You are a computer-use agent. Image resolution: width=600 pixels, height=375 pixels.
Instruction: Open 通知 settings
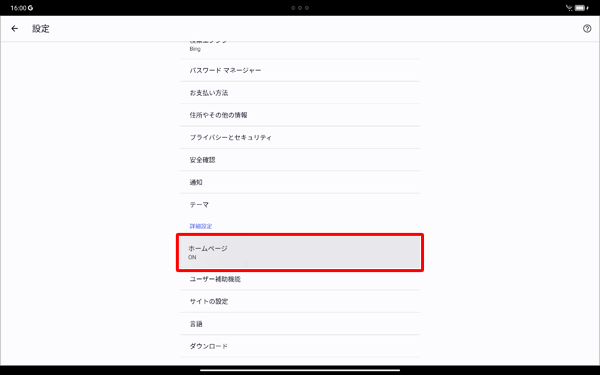point(300,182)
